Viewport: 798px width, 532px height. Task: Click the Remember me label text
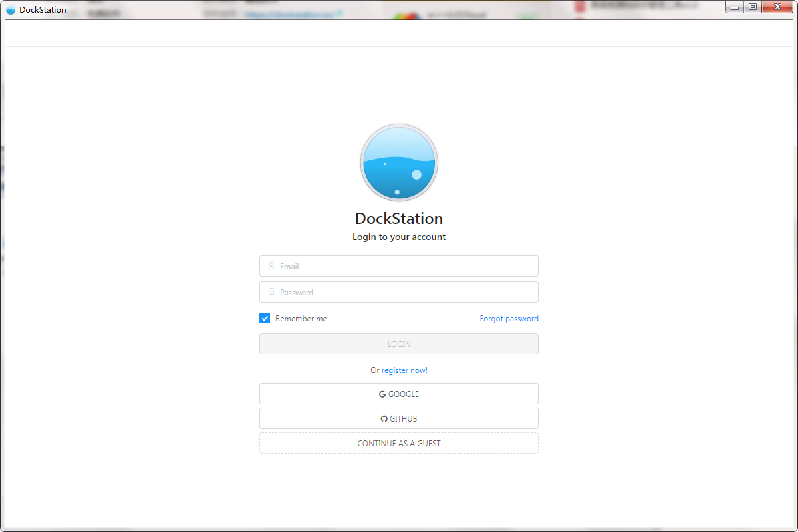(x=301, y=319)
